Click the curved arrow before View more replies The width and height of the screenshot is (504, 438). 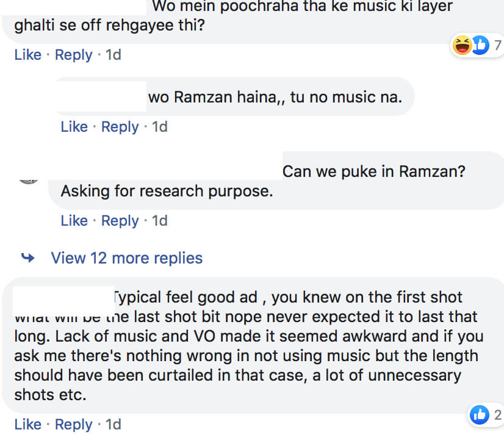28,257
